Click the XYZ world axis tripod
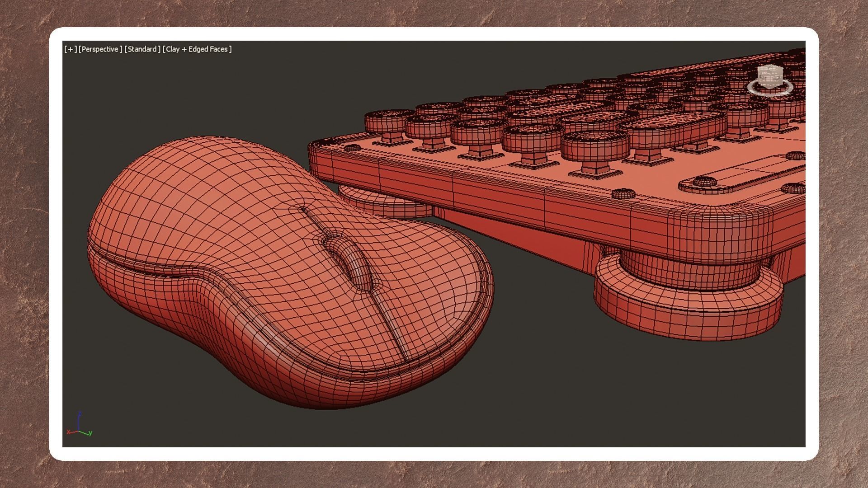The height and width of the screenshot is (488, 868). coord(80,426)
